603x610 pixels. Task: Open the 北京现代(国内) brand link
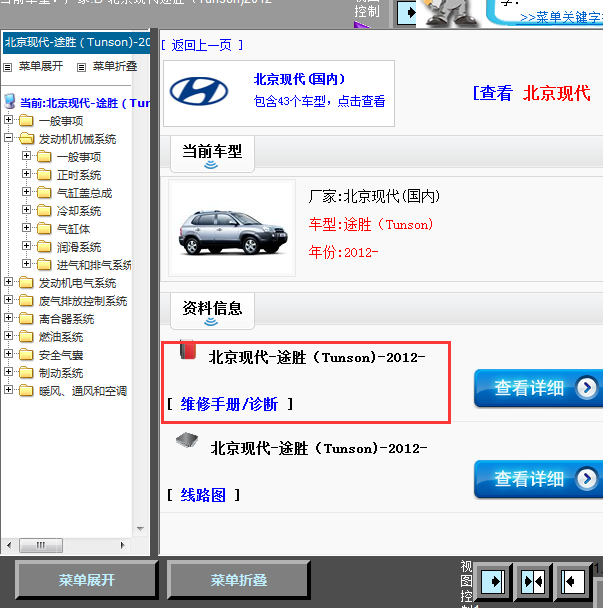tap(299, 79)
